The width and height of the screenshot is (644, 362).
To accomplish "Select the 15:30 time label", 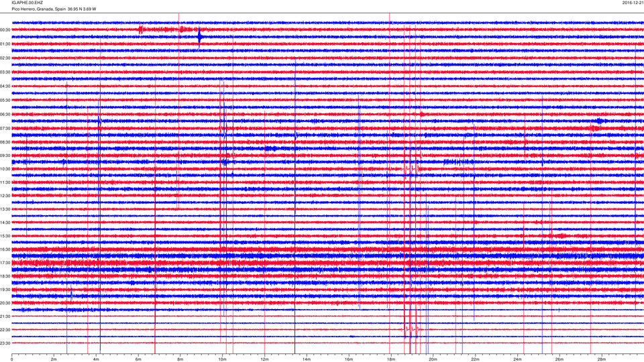I will click(5, 236).
